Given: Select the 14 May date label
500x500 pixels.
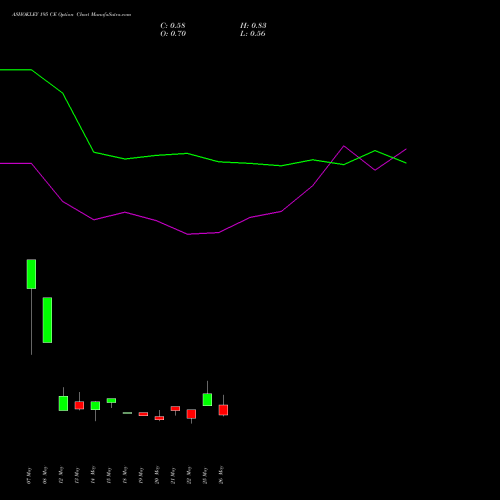Looking at the screenshot, I should tap(93, 475).
